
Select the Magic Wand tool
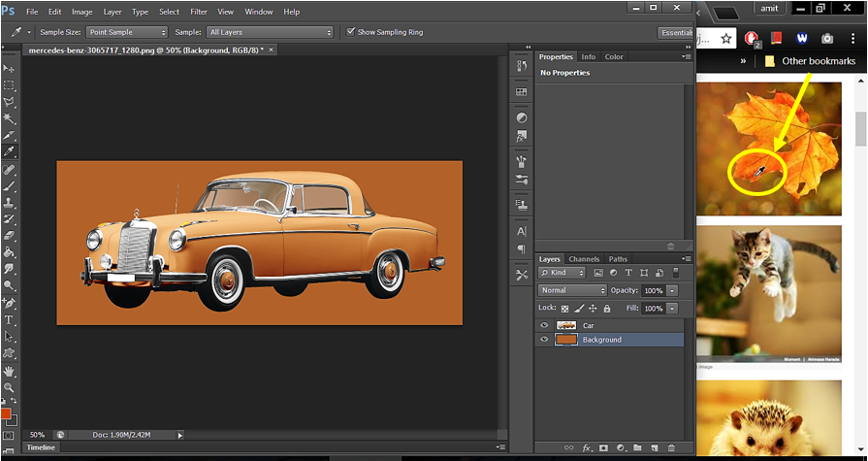(9, 118)
